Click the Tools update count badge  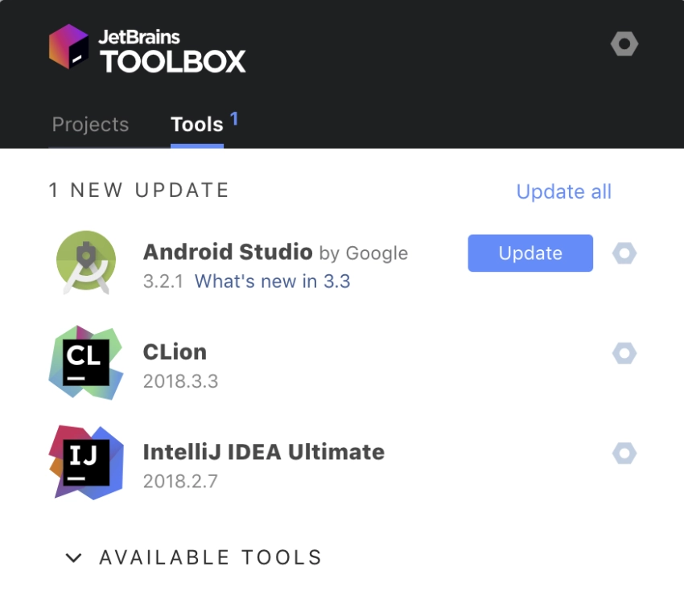pos(234,118)
